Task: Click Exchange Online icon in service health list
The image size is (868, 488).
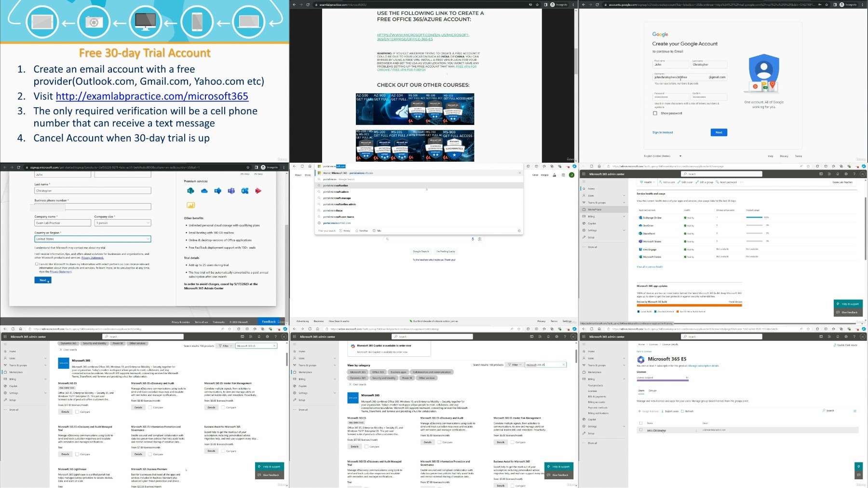Action: 640,218
